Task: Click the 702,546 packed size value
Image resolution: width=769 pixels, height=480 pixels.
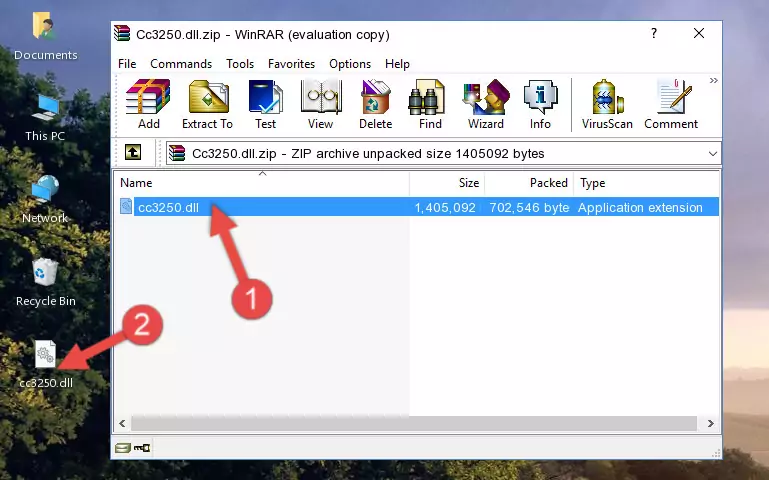Action: [529, 207]
